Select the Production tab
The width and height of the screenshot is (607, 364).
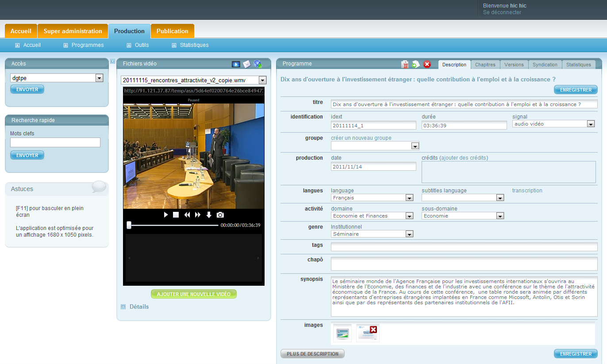point(129,31)
